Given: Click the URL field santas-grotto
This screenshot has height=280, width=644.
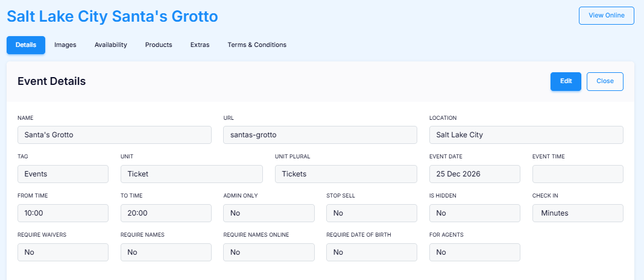Looking at the screenshot, I should click(320, 135).
